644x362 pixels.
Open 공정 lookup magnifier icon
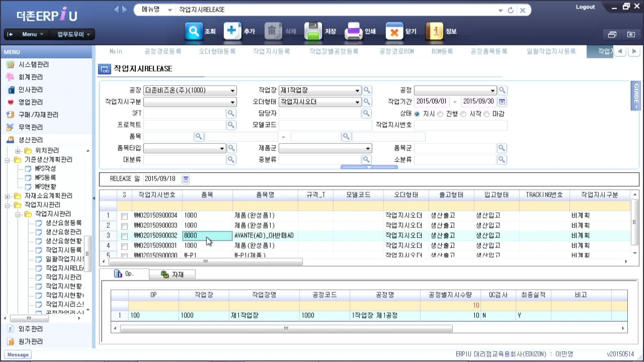(502, 90)
